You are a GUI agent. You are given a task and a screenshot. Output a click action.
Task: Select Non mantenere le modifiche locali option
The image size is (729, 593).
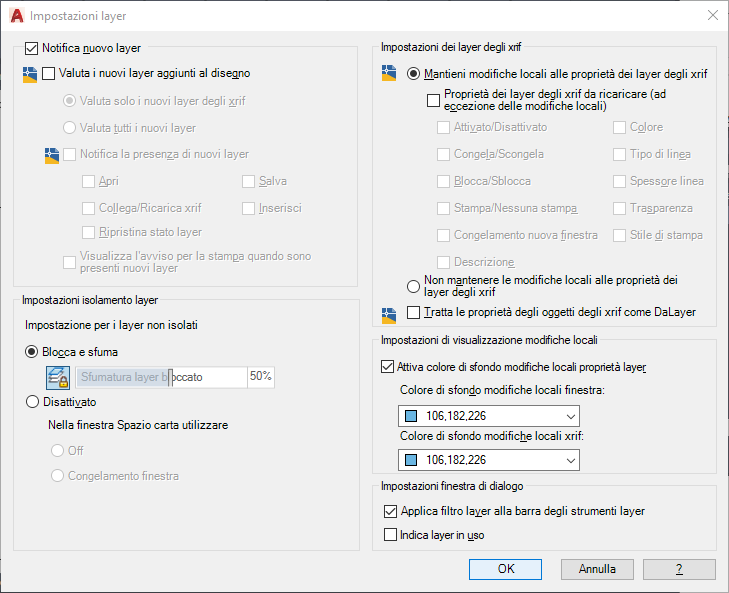tap(413, 286)
